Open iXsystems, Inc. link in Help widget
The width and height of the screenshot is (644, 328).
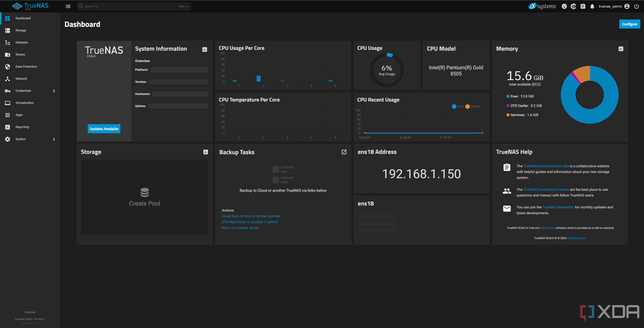[x=578, y=238]
